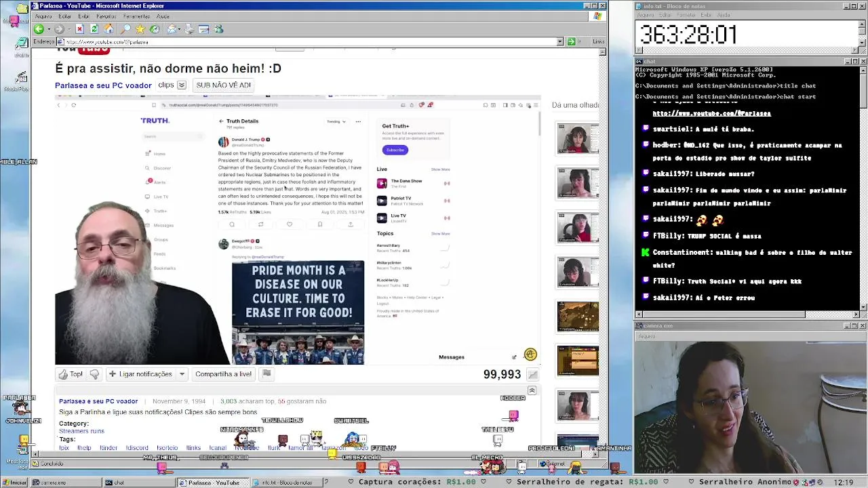Click the thumbs-up Top! button

pyautogui.click(x=71, y=374)
